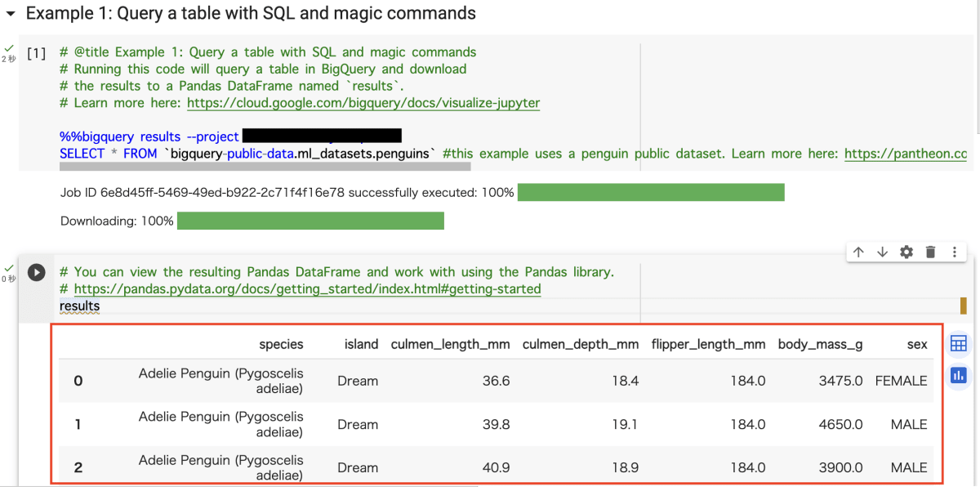Image resolution: width=980 pixels, height=487 pixels.
Task: Click the Downloading 100% progress bar
Action: 310,221
